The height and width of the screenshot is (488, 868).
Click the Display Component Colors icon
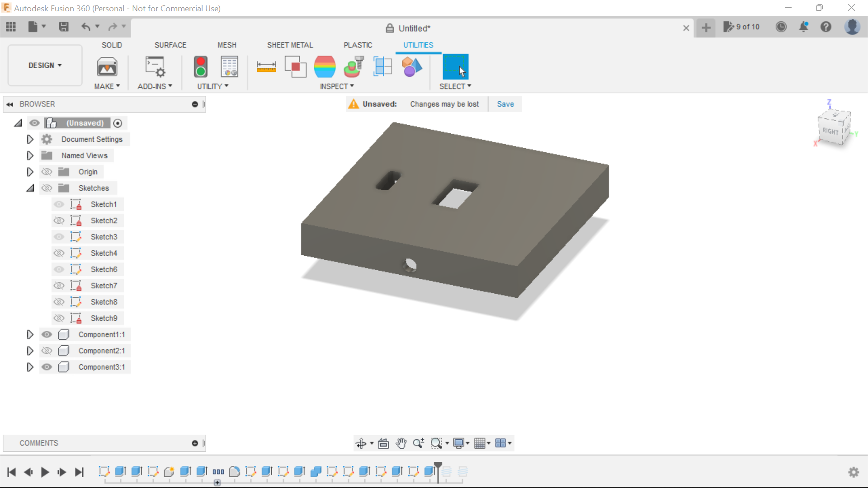click(412, 66)
